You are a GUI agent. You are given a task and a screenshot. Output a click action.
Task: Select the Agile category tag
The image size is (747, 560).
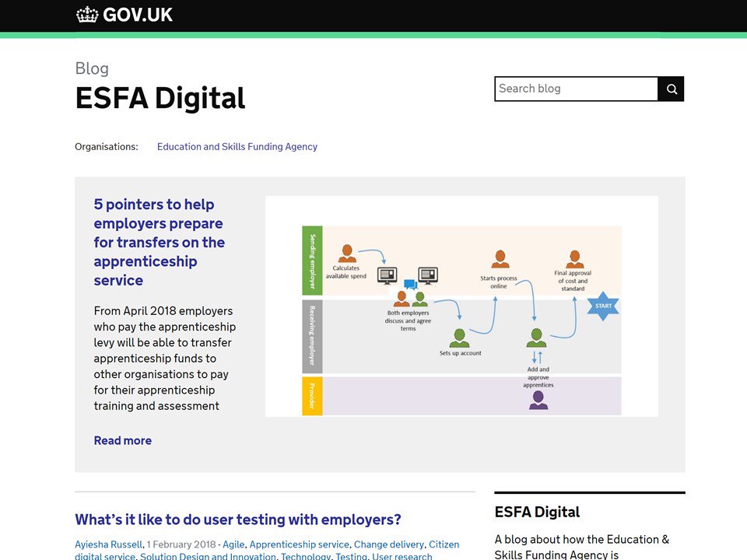(x=233, y=544)
